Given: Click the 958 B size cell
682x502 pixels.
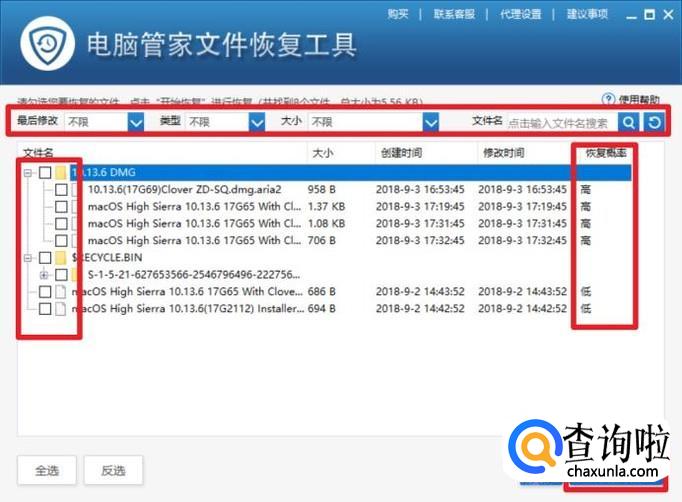Looking at the screenshot, I should pos(321,190).
